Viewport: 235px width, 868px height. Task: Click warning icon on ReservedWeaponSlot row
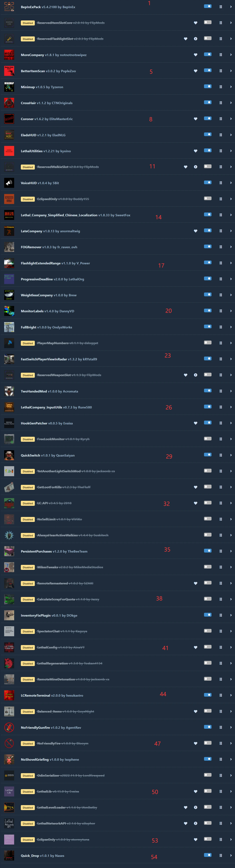point(196,375)
